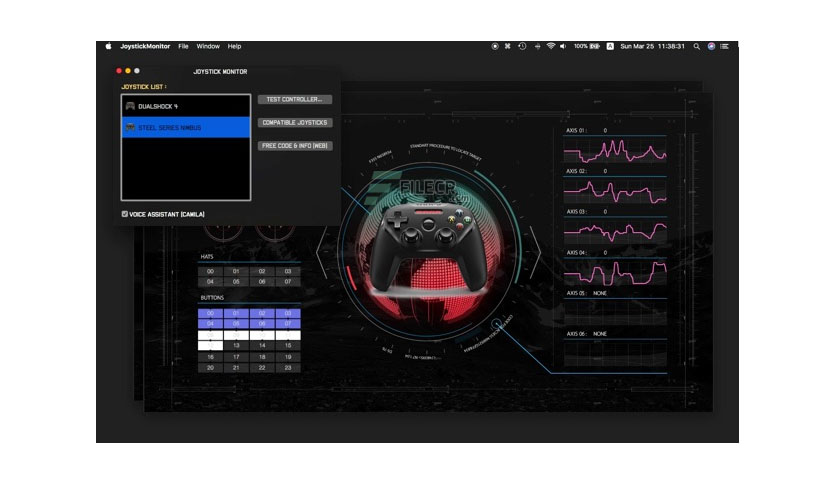This screenshot has width=836, height=484.
Task: Open the File menu
Action: tap(183, 46)
